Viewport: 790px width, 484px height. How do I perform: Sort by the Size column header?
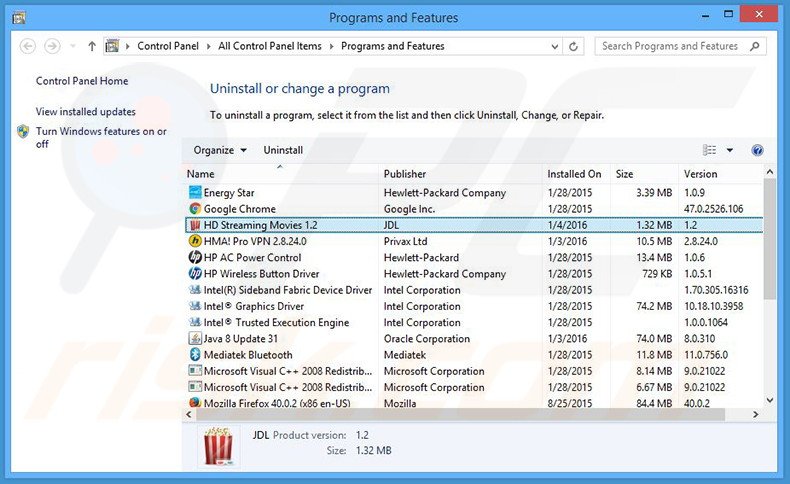(624, 174)
